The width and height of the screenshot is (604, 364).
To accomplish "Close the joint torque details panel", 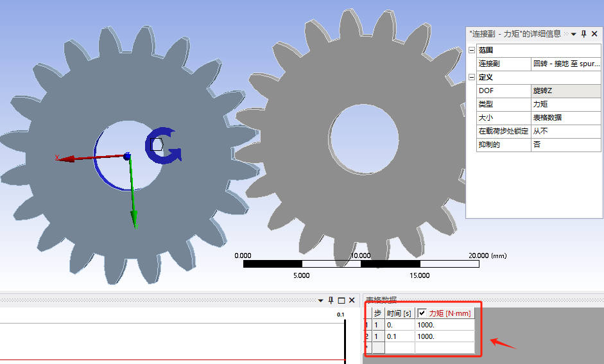I will pyautogui.click(x=595, y=34).
